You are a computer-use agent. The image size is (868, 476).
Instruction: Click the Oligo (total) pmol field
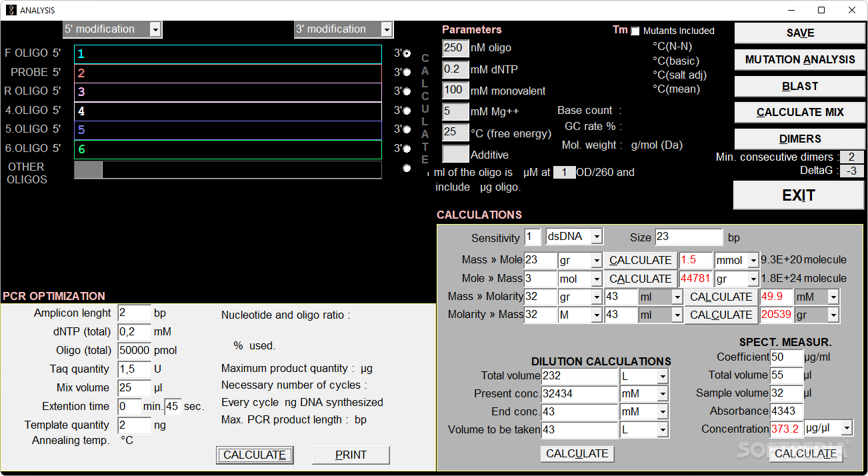tap(134, 350)
